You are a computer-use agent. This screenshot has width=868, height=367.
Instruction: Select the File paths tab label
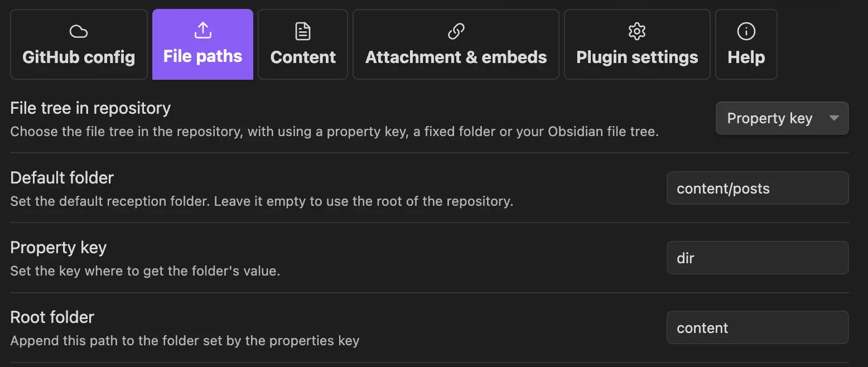click(202, 56)
